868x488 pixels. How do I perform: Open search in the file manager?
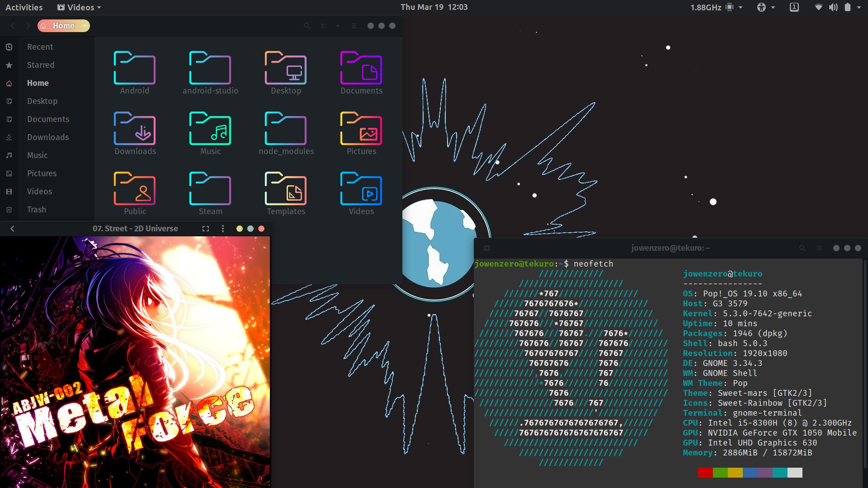click(x=307, y=26)
